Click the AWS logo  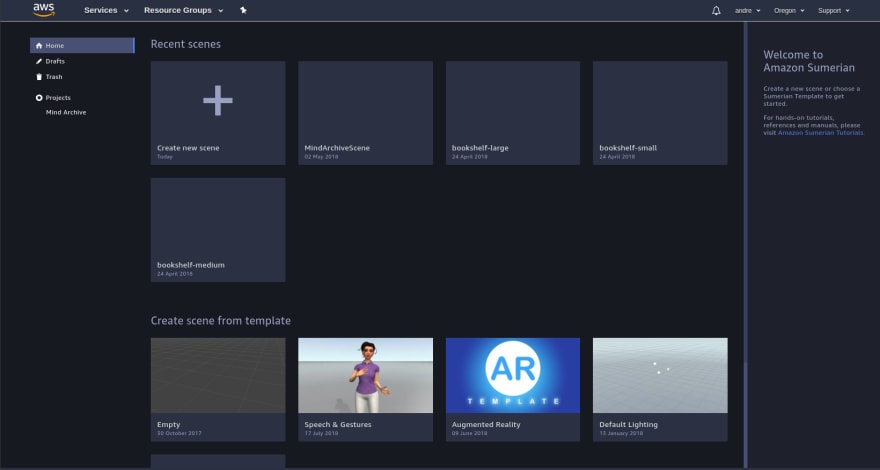(44, 10)
